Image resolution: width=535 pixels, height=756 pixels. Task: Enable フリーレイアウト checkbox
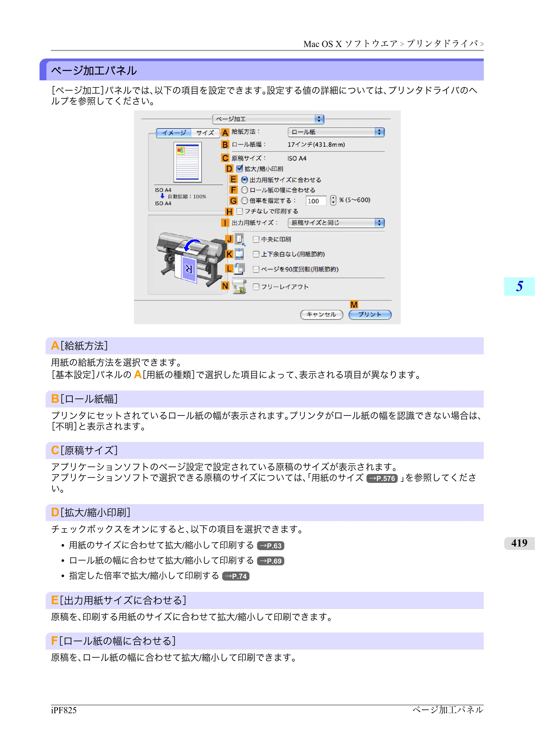pyautogui.click(x=256, y=287)
